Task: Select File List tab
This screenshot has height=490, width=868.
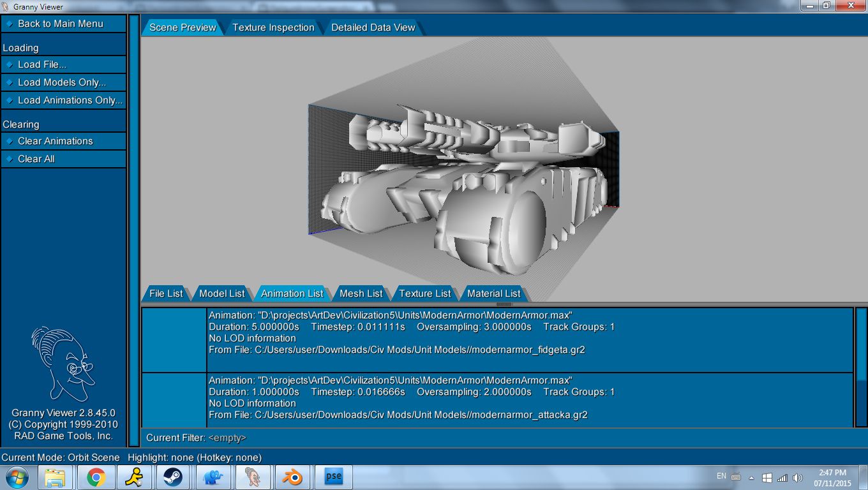Action: pyautogui.click(x=166, y=293)
